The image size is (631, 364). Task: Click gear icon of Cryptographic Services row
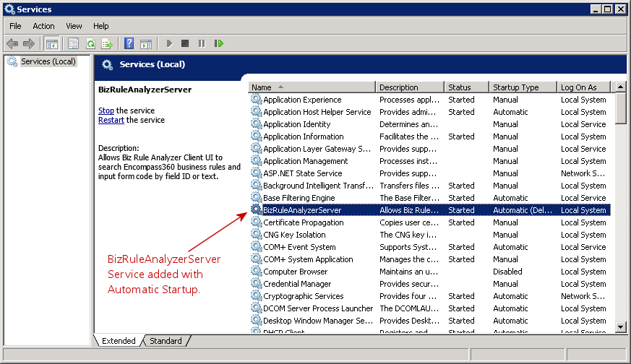[x=256, y=295]
